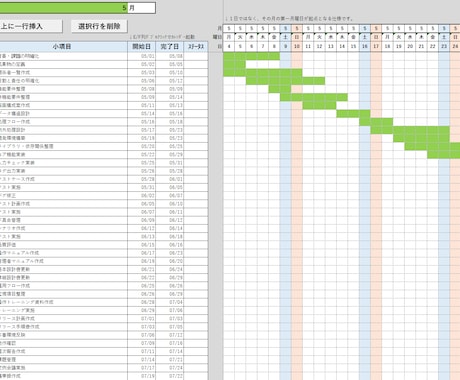Select the task cell ending in ータ構造設計
The width and height of the screenshot is (460, 380).
coord(63,113)
